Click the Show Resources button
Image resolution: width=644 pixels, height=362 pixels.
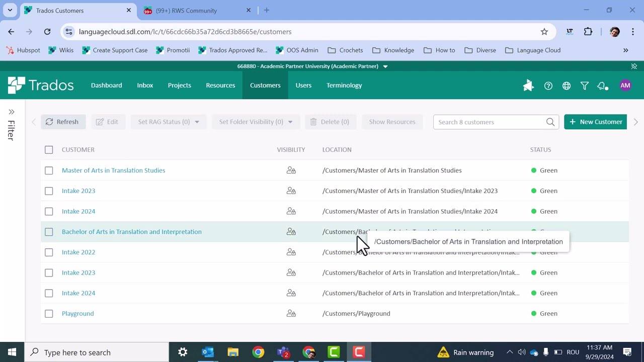point(392,122)
